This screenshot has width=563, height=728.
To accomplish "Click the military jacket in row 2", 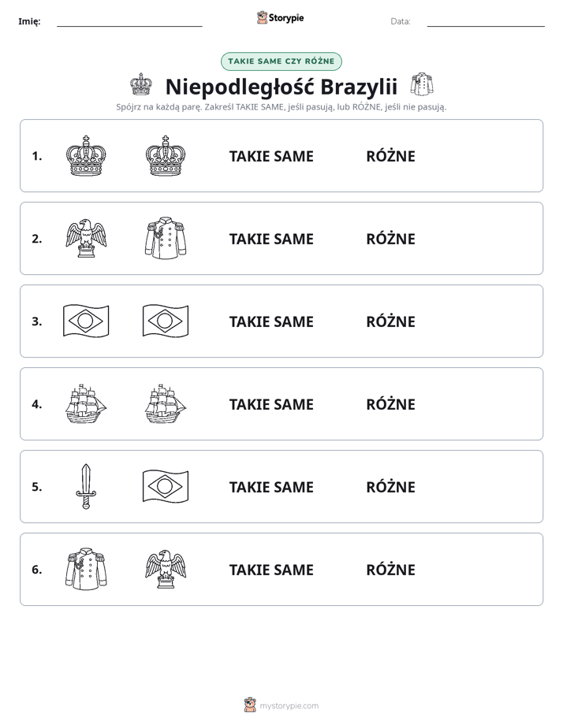I will (x=166, y=238).
